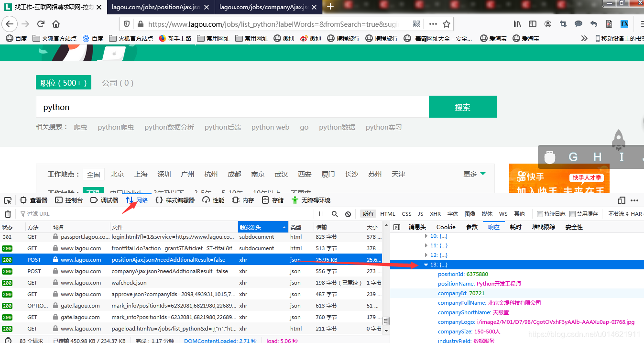The height and width of the screenshot is (343, 644).
Task: Focus the 过滤 URL filter field
Action: pos(166,214)
